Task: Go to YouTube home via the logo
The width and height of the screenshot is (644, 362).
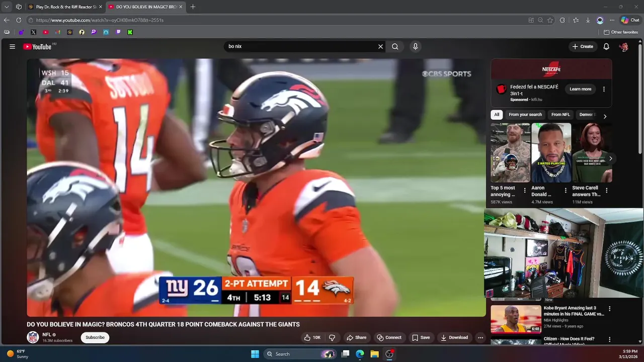Action: [x=38, y=46]
